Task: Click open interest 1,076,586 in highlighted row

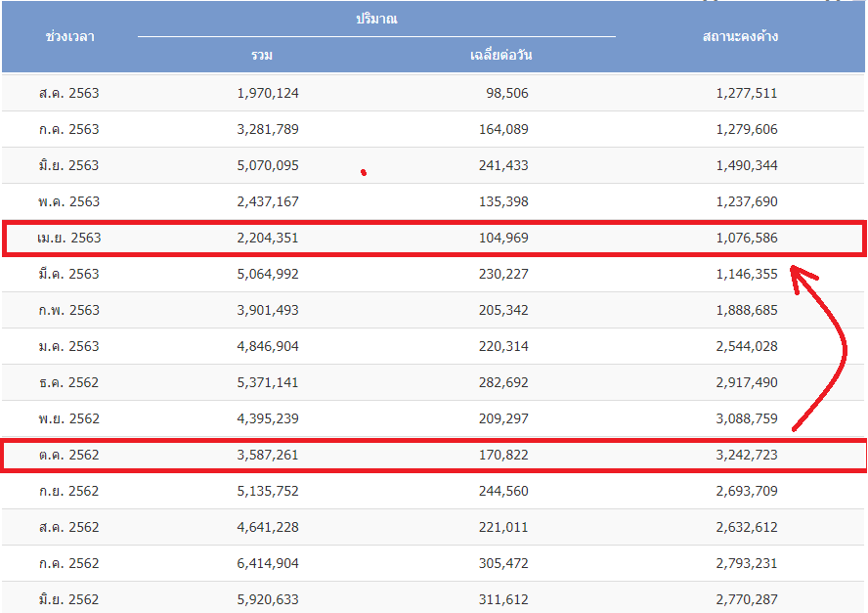Action: (x=747, y=239)
